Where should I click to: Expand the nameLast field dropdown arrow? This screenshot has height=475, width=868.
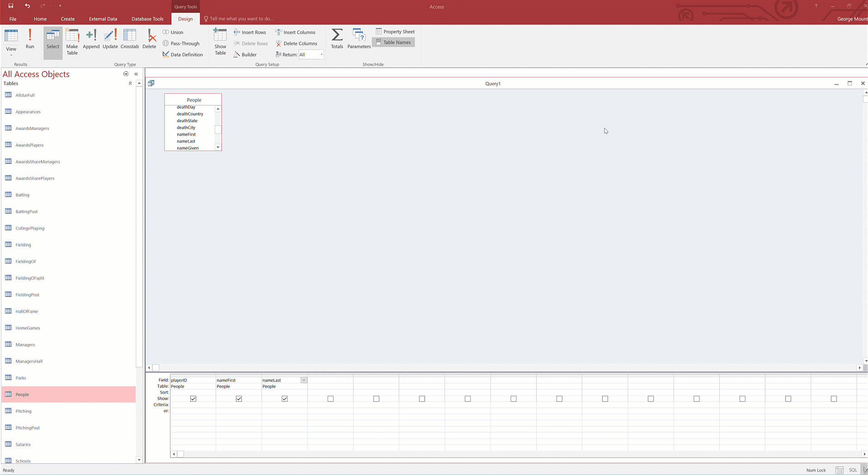click(304, 380)
